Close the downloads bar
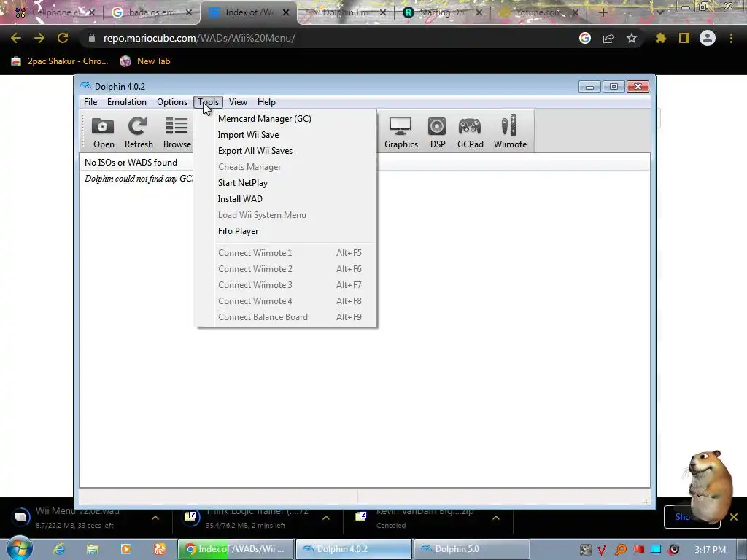 [734, 517]
